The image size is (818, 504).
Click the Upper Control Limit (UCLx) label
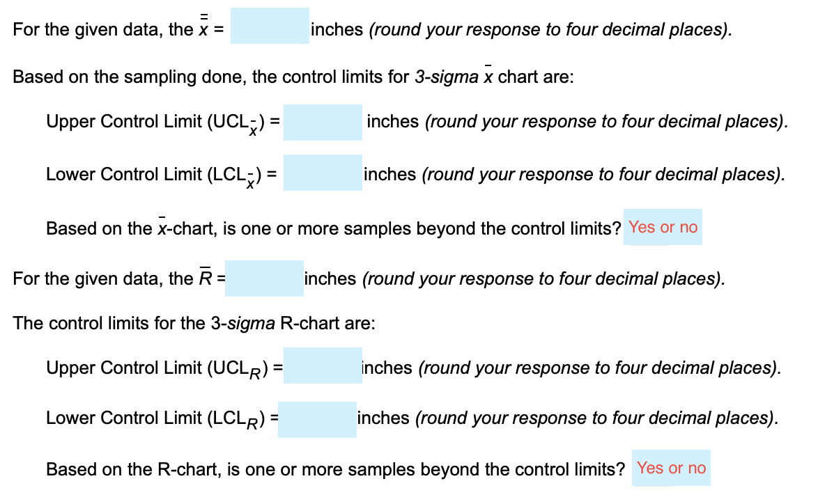[x=162, y=121]
